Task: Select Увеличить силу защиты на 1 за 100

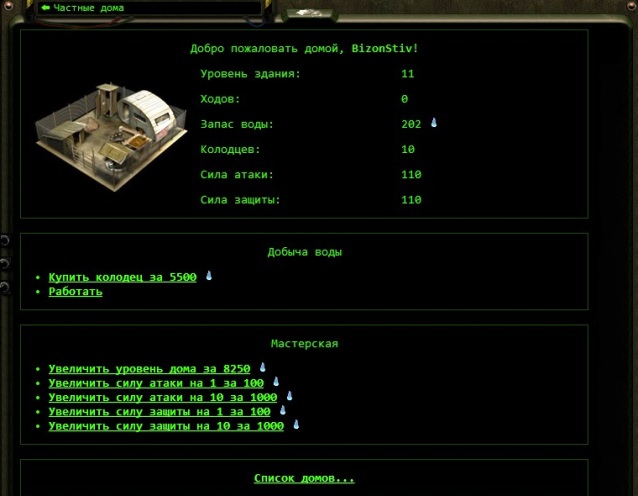Action: coord(160,411)
